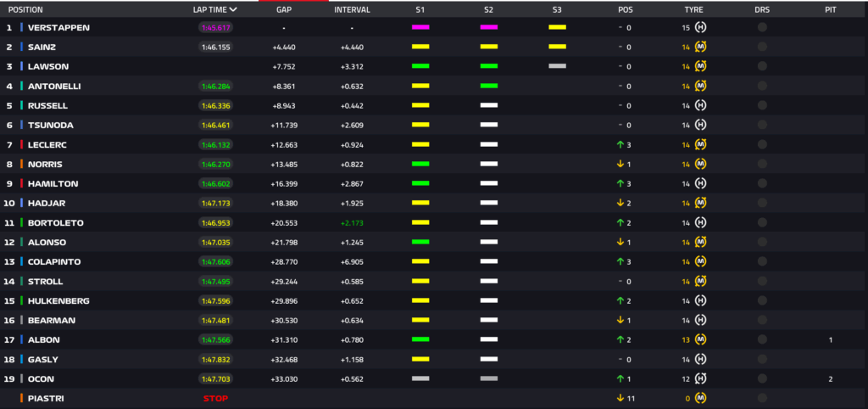The image size is (868, 409).
Task: Click Piastri's medium tyre icon
Action: [701, 398]
